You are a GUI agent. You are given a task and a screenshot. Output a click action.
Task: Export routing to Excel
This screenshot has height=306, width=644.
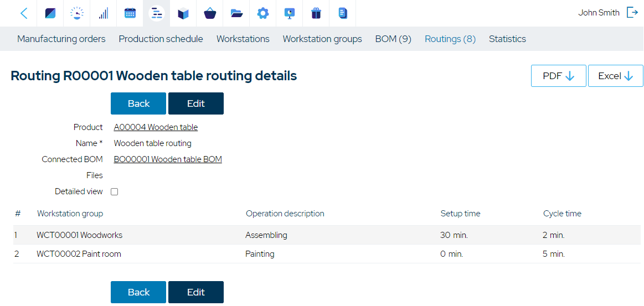pyautogui.click(x=616, y=76)
